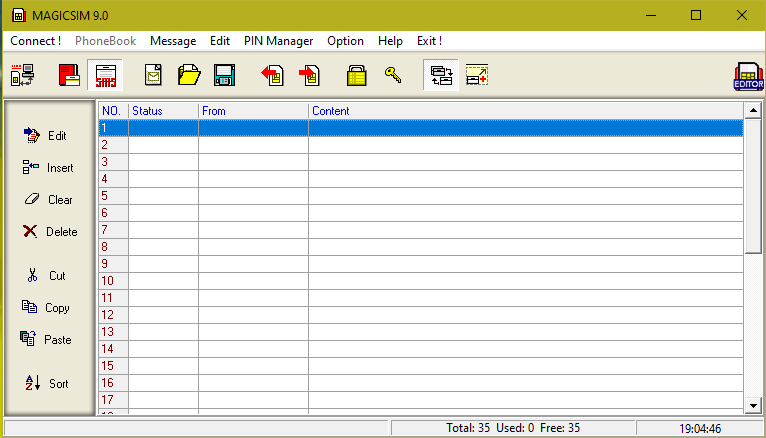Screen dimensions: 766x438
Task: Select row number 10 in the table
Action: click(421, 281)
